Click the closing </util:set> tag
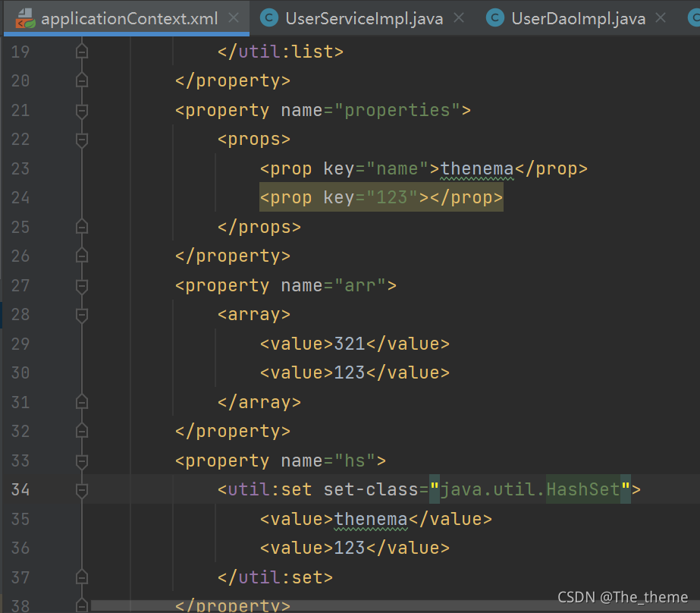Image resolution: width=700 pixels, height=613 pixels. pos(275,577)
